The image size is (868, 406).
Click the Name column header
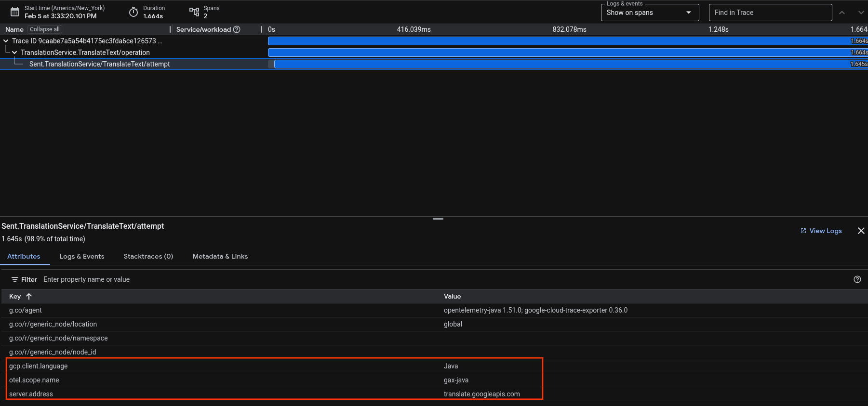pos(14,29)
